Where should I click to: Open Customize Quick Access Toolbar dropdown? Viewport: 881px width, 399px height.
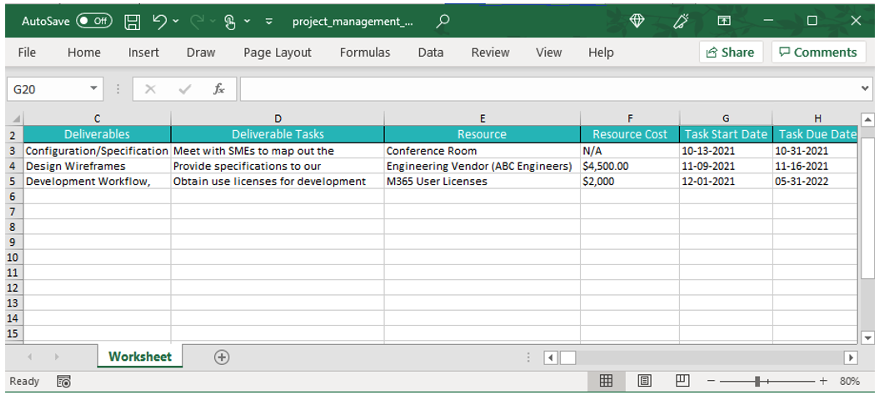[x=269, y=21]
